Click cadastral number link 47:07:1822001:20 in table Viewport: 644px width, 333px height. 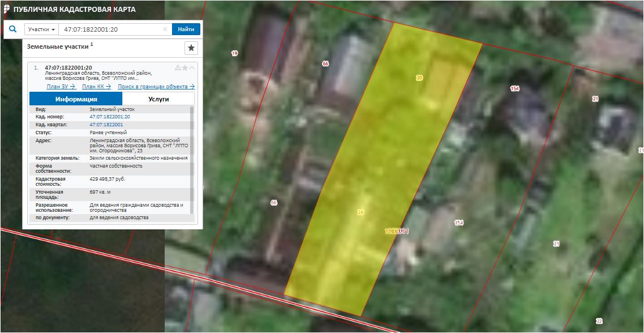[x=110, y=117]
